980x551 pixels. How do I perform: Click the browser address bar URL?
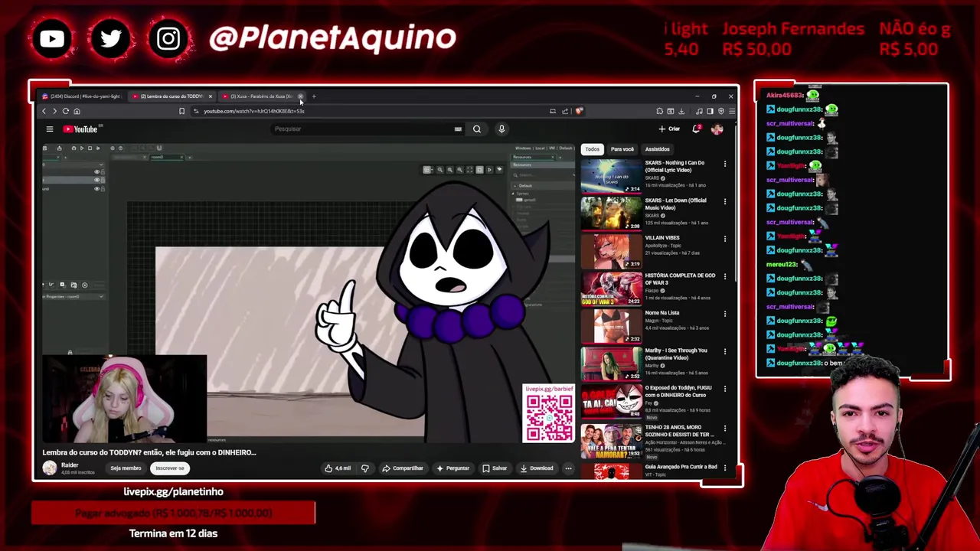point(254,112)
